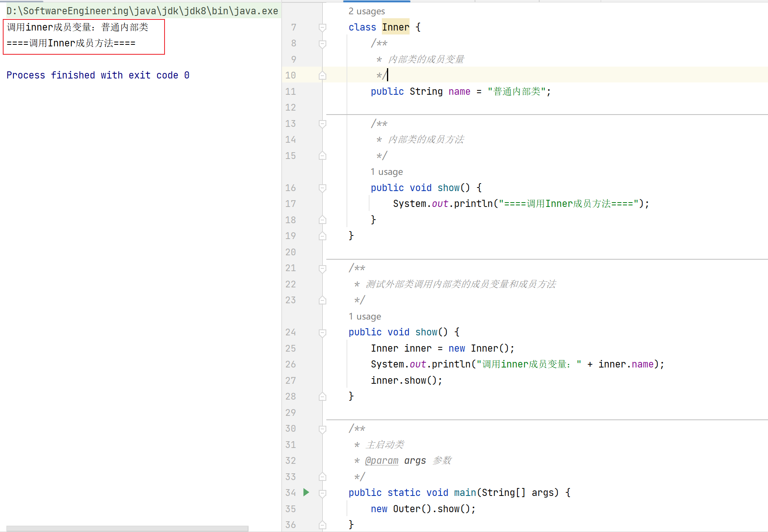Click comment '内部类的成员方法' on line 14

click(426, 140)
